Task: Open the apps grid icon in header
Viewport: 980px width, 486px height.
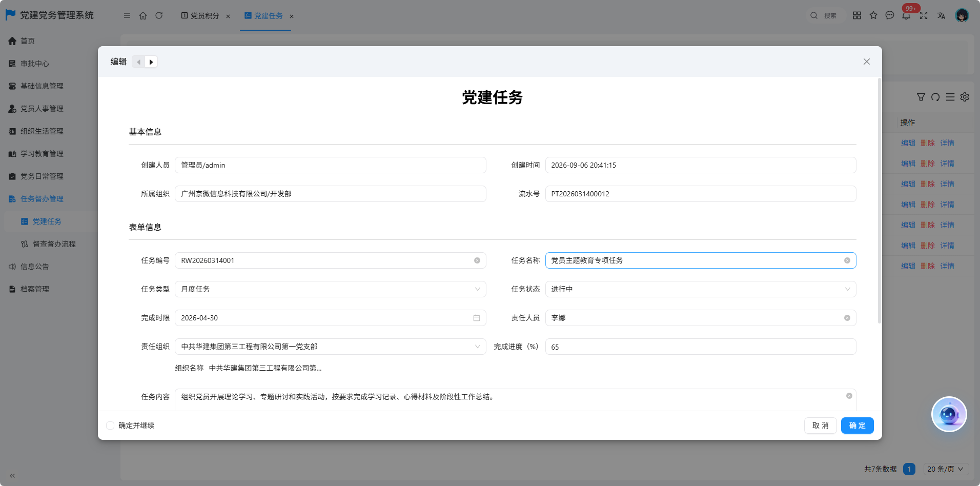Action: click(857, 15)
